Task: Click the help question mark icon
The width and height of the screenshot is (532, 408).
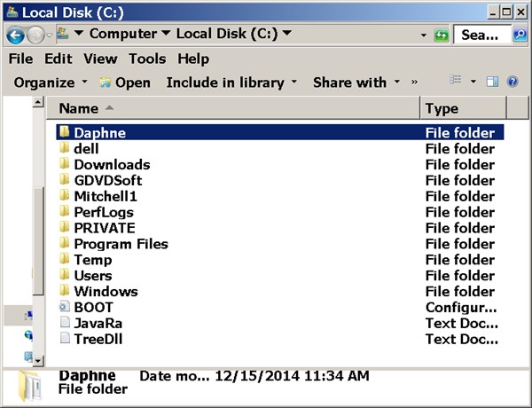Action: (x=515, y=82)
